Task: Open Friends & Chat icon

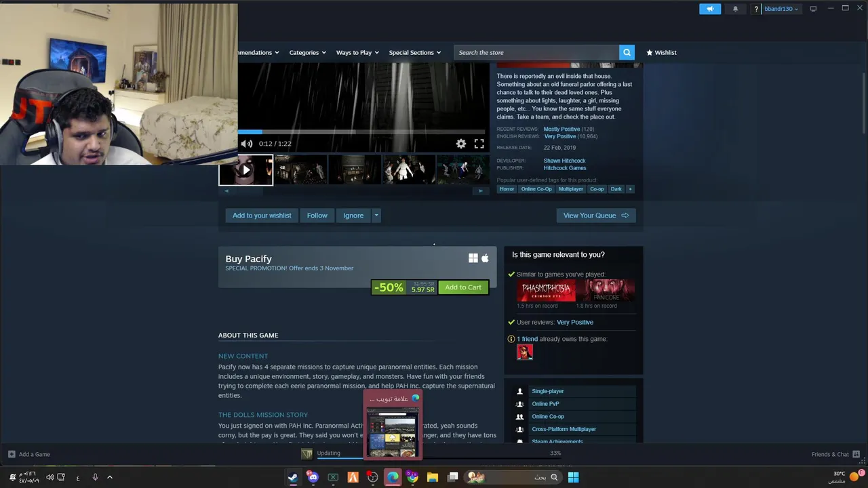Action: point(856,454)
